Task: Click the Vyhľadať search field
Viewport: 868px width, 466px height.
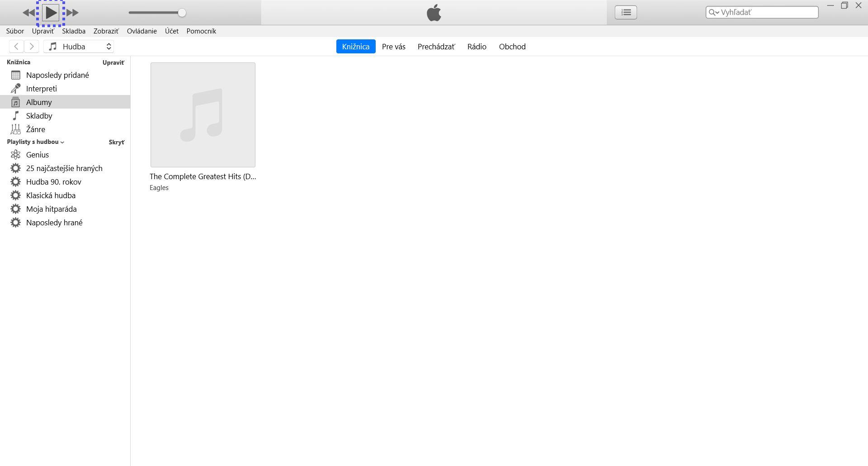Action: [762, 12]
